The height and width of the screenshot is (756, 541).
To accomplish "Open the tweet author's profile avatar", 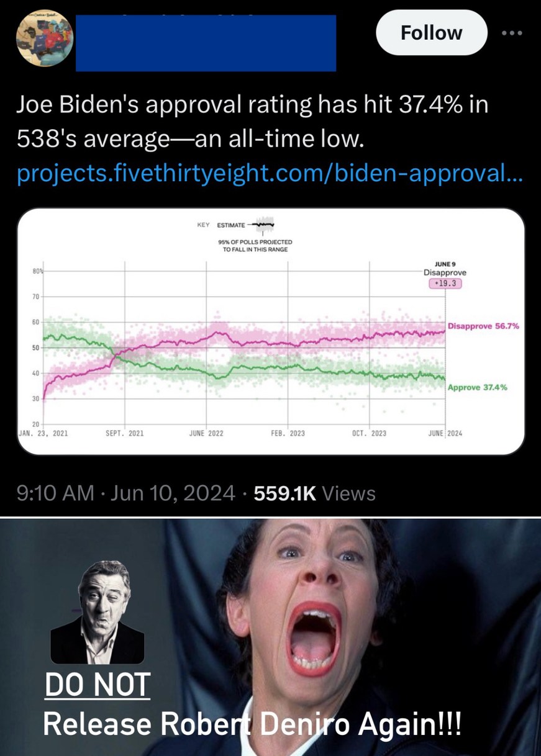I will [45, 38].
